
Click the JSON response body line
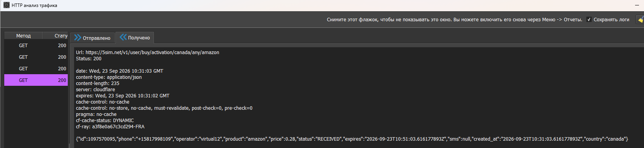tap(352, 139)
